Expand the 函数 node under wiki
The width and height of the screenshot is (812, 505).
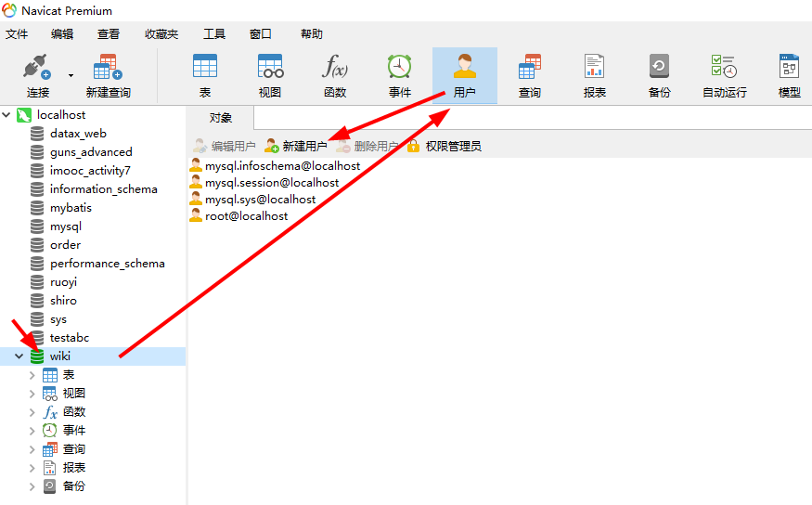coord(32,412)
